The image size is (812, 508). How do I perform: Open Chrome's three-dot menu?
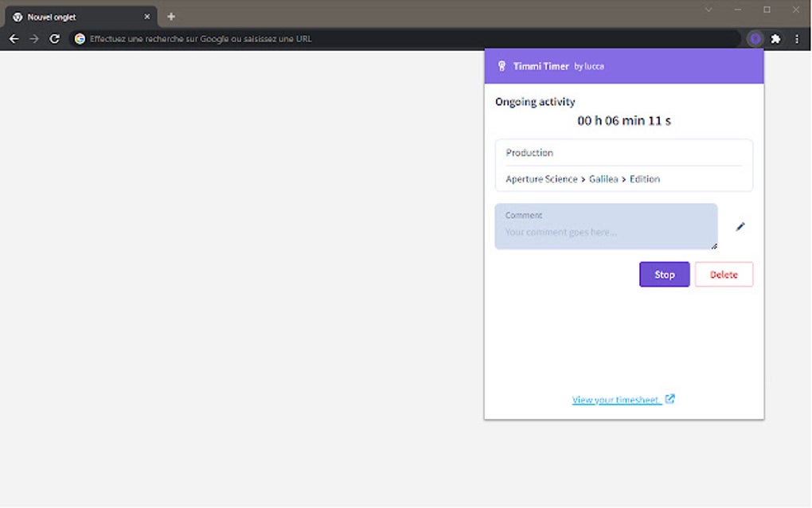797,38
